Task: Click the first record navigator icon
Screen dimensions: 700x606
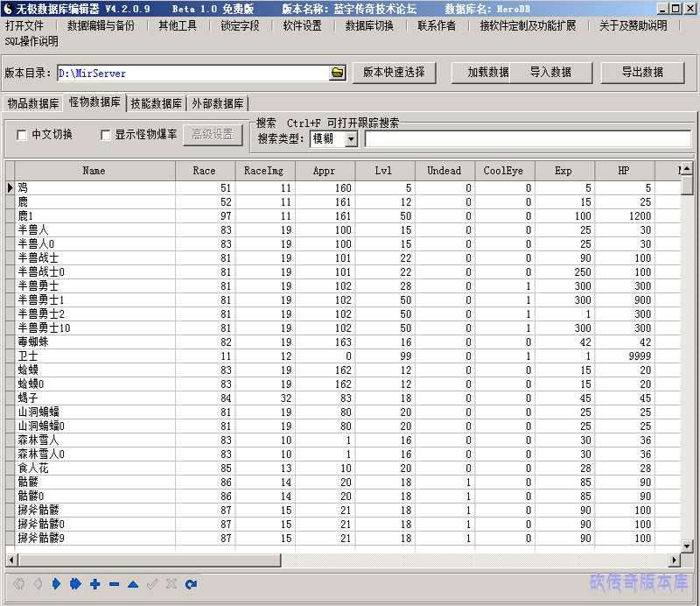Action: [18, 584]
